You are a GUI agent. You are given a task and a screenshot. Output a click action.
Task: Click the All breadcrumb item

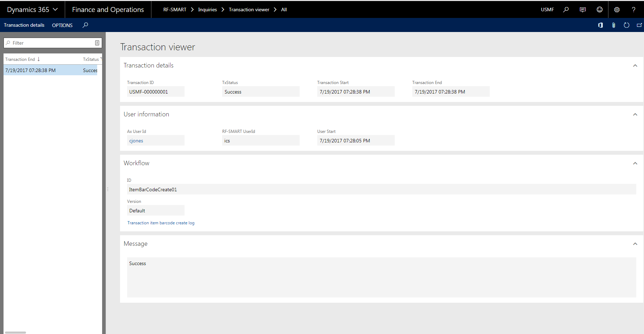click(x=284, y=9)
